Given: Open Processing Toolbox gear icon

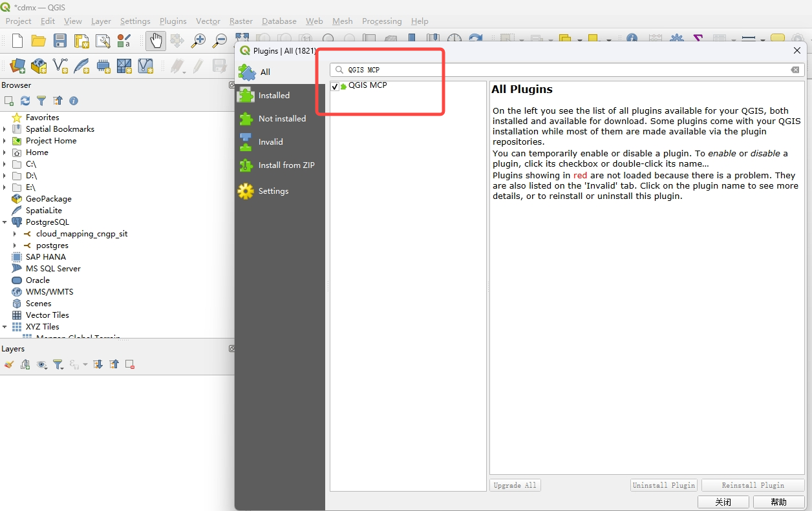Looking at the screenshot, I should click(x=676, y=39).
